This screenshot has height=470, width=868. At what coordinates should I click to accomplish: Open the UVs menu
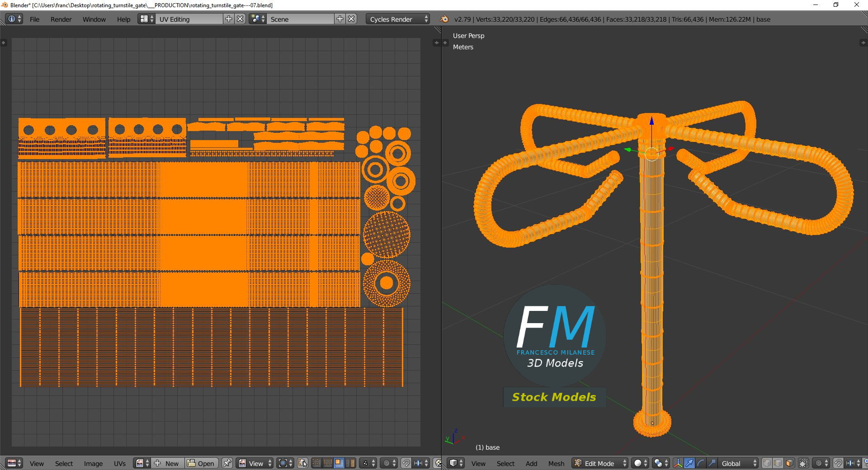click(x=119, y=463)
